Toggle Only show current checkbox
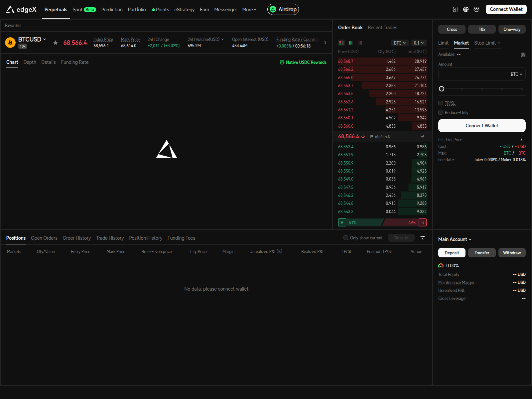This screenshot has height=399, width=532. (346, 238)
